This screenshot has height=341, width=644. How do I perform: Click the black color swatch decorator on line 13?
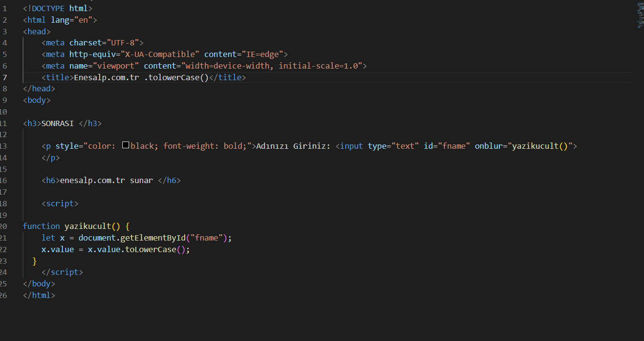tap(126, 144)
